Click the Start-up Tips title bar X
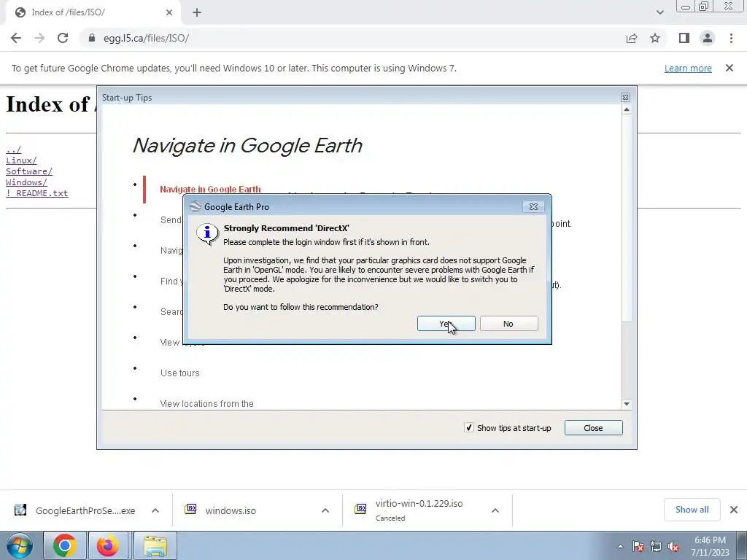 point(625,98)
